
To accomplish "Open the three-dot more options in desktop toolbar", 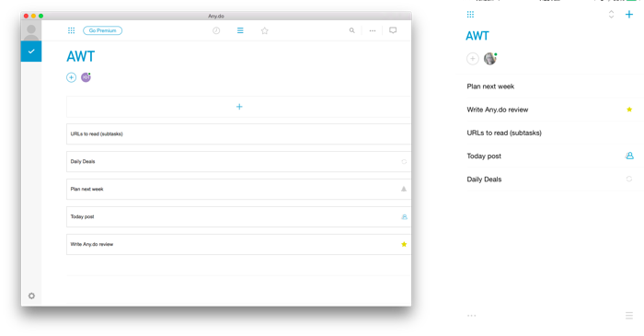I will point(373,30).
